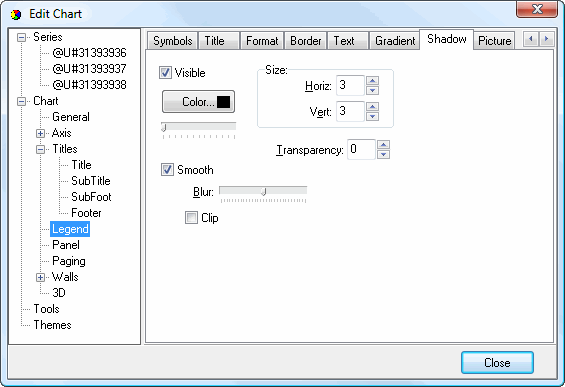This screenshot has height=387, width=565.
Task: Toggle the Smooth checkbox
Action: [167, 169]
